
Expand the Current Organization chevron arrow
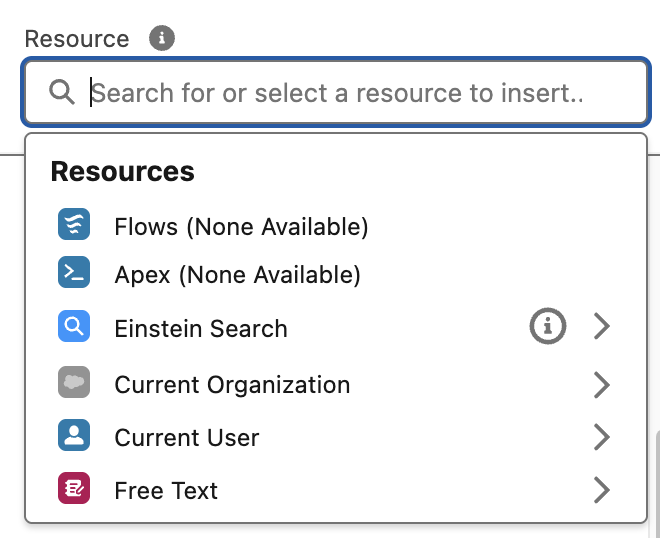coord(601,384)
